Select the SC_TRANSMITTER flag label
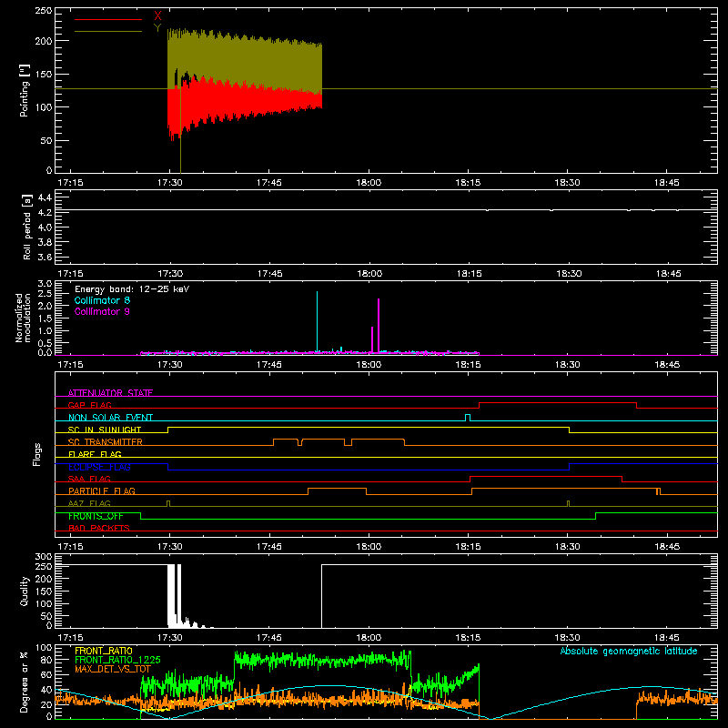728x728 pixels. click(106, 442)
